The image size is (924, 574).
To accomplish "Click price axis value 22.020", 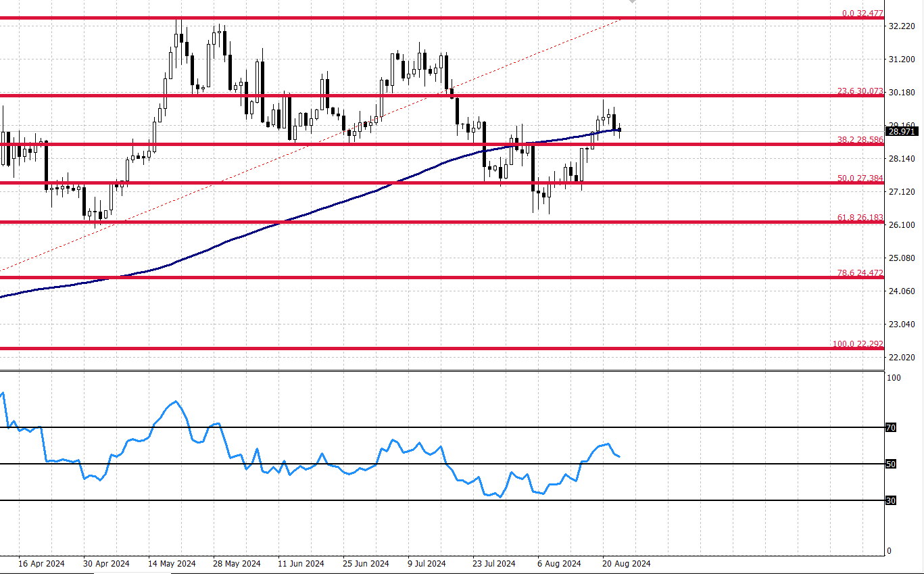I will 902,357.
